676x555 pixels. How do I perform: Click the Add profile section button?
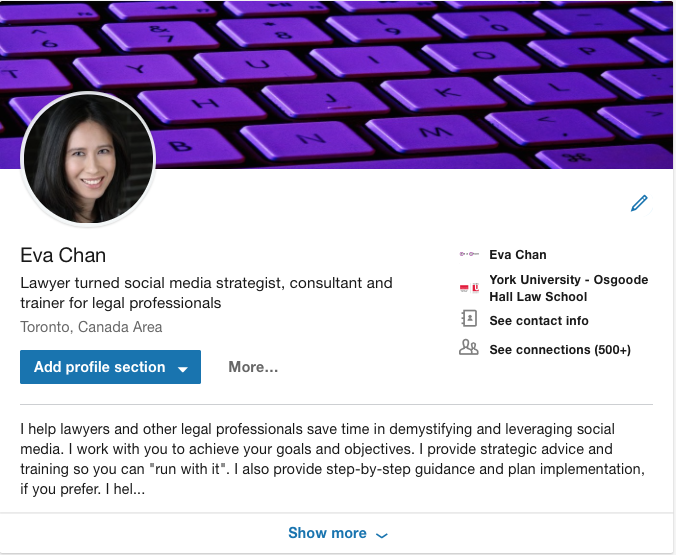(x=110, y=367)
